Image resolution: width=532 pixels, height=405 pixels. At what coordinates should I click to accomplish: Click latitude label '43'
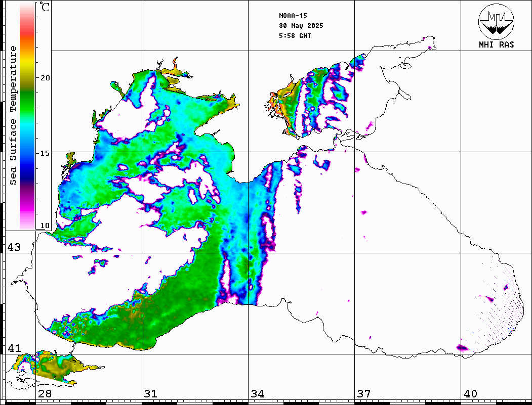(14, 247)
